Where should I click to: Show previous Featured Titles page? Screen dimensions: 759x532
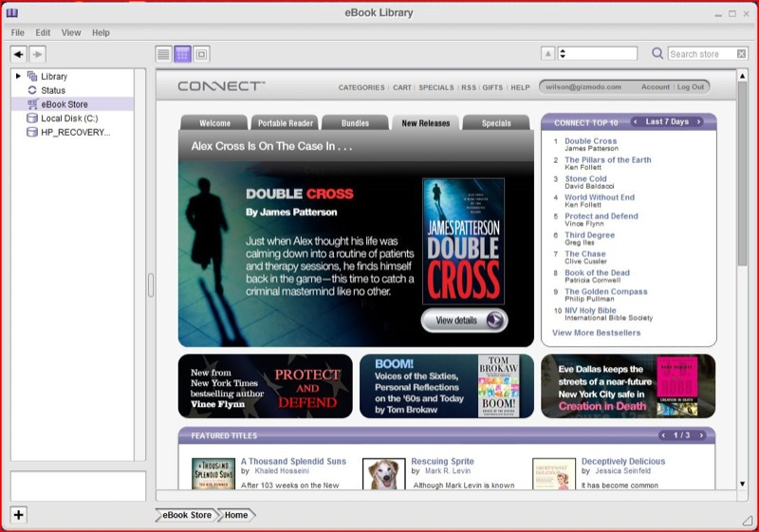663,435
